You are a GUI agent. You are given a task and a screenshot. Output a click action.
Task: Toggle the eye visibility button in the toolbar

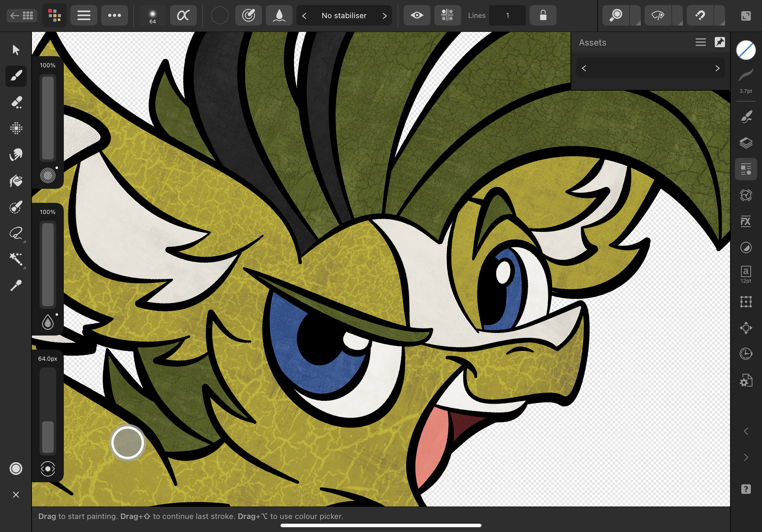(x=417, y=15)
